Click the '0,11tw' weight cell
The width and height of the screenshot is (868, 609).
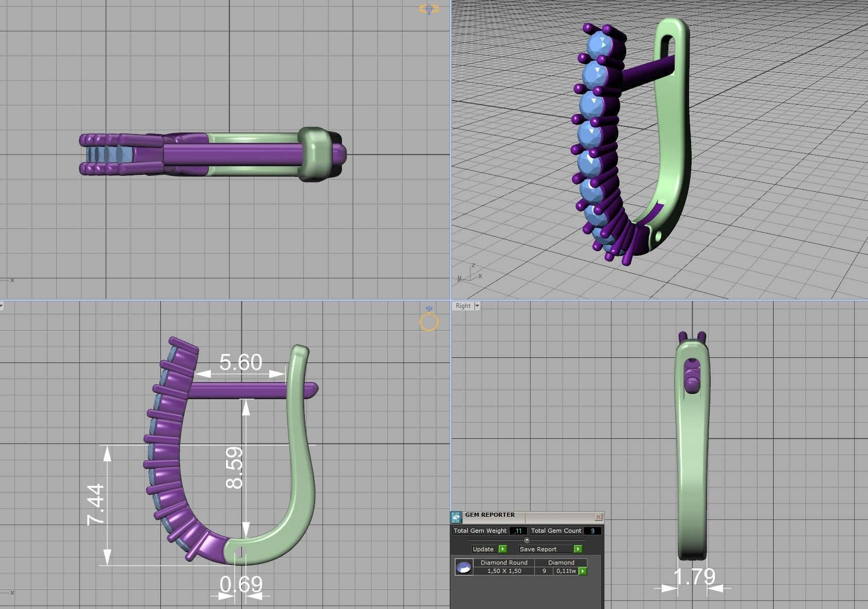(566, 571)
